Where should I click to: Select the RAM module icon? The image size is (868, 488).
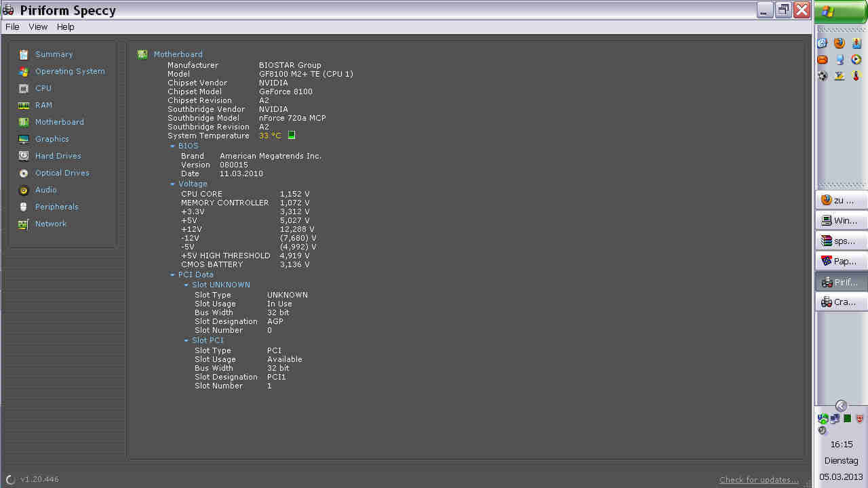(x=24, y=105)
